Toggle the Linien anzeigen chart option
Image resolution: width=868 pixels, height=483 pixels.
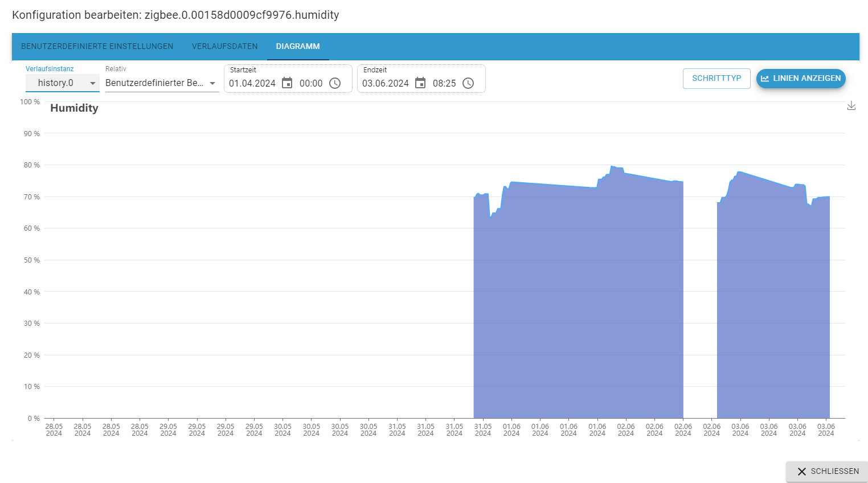[x=801, y=79]
